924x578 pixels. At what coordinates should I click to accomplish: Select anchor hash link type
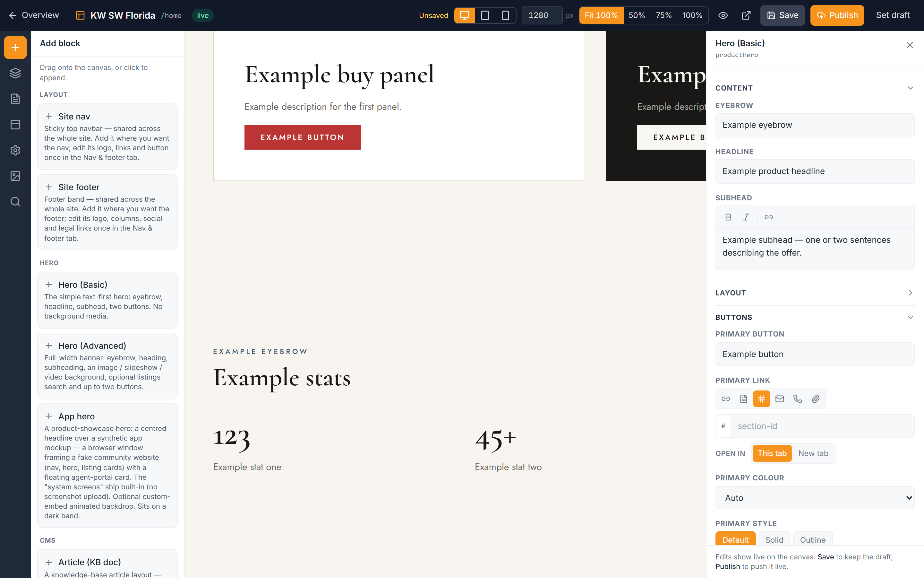coord(761,399)
